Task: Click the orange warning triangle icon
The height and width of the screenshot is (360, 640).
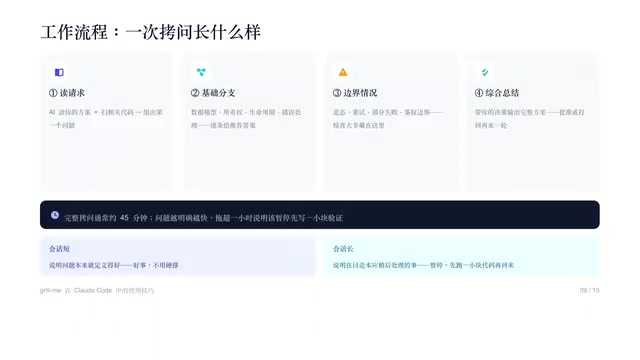Action: pyautogui.click(x=343, y=72)
